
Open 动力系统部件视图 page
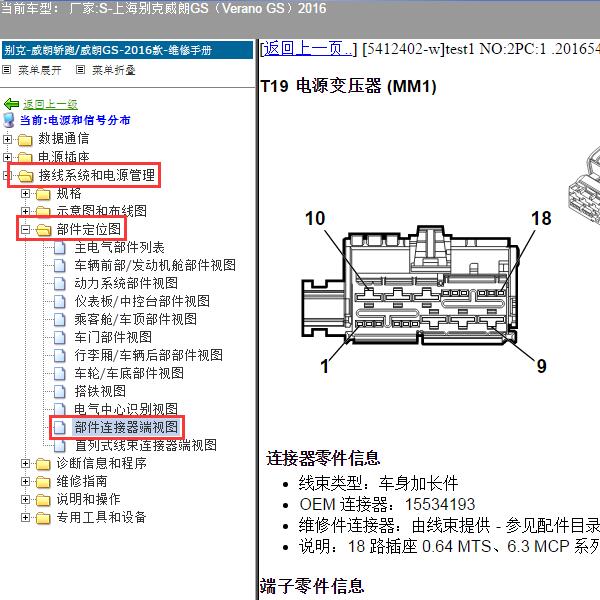(x=126, y=284)
